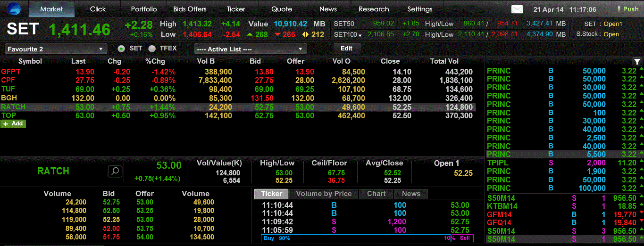
Task: Click the floor price 36.75
Action: (x=336, y=180)
